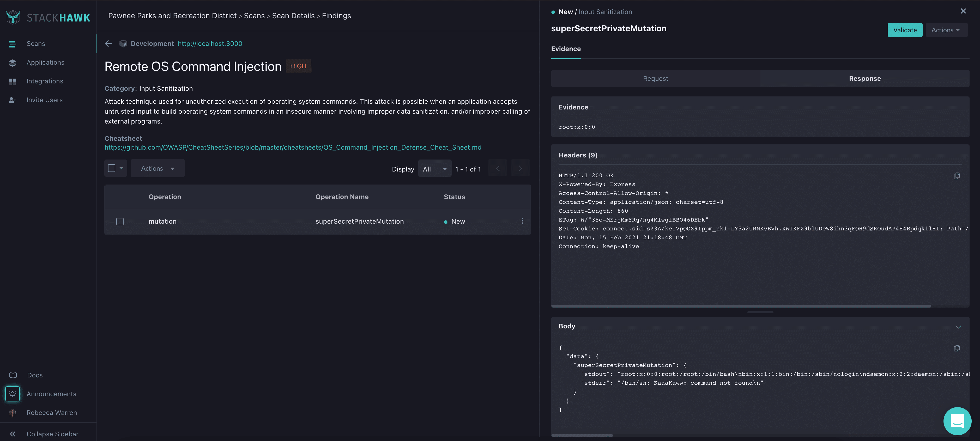This screenshot has height=441, width=980.
Task: Click the HIGH severity badge
Action: pyautogui.click(x=298, y=66)
